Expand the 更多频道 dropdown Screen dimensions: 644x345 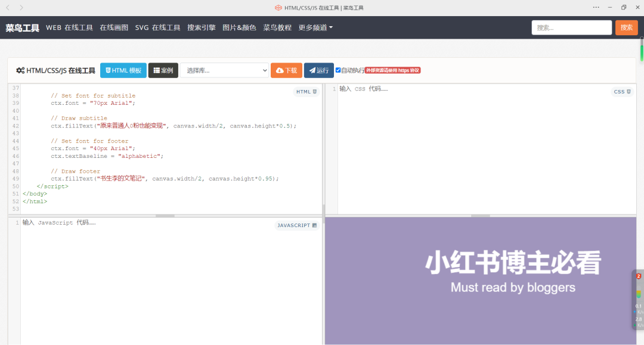(315, 27)
